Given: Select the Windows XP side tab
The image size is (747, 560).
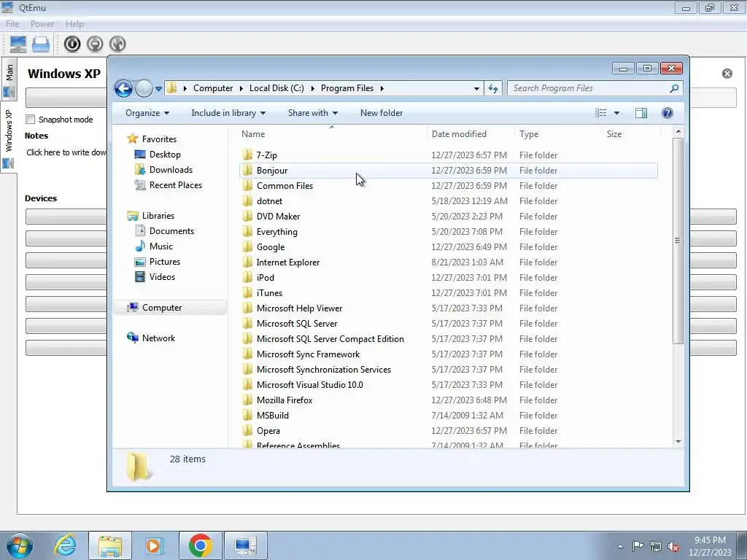Looking at the screenshot, I should click(x=9, y=138).
